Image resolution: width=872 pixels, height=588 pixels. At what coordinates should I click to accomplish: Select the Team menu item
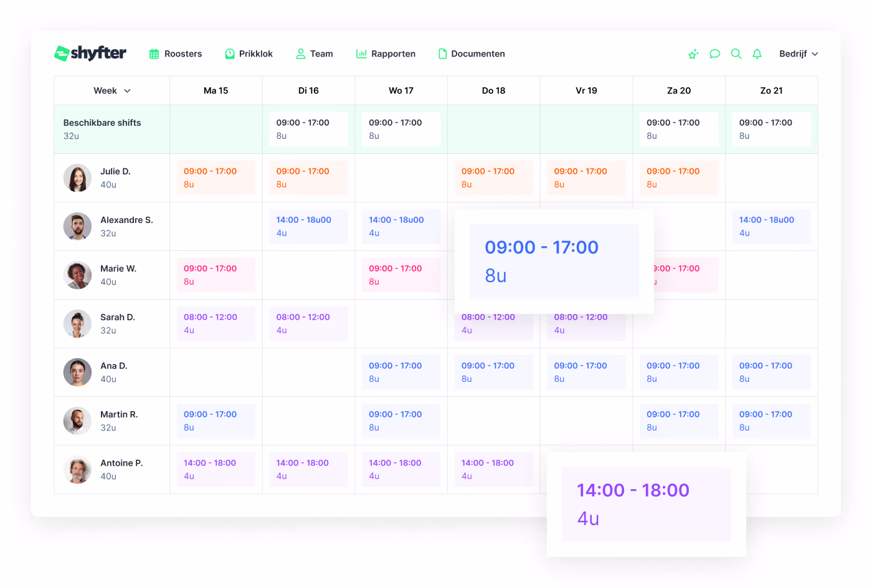[x=315, y=54]
